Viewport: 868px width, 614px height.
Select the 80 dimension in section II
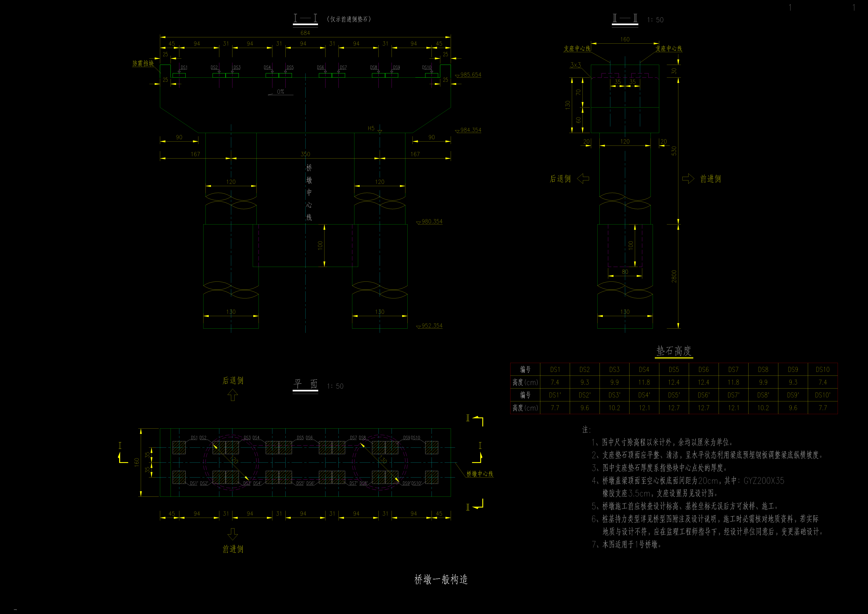[625, 272]
